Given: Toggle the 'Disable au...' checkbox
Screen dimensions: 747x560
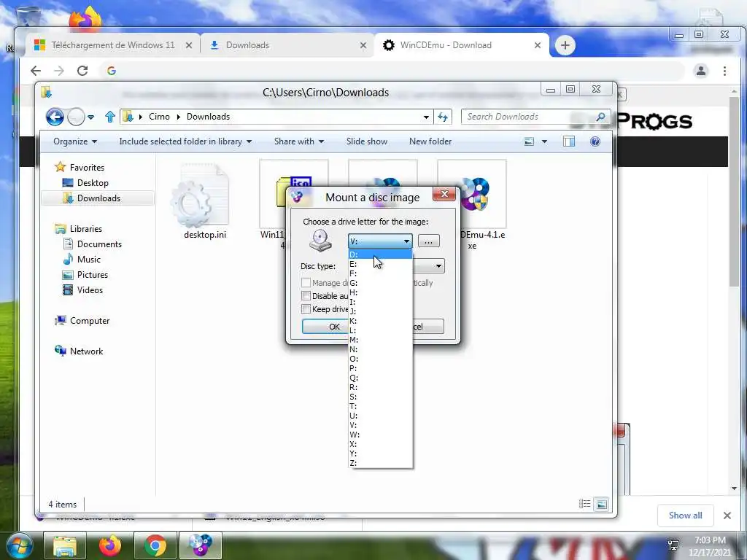Looking at the screenshot, I should coord(306,296).
